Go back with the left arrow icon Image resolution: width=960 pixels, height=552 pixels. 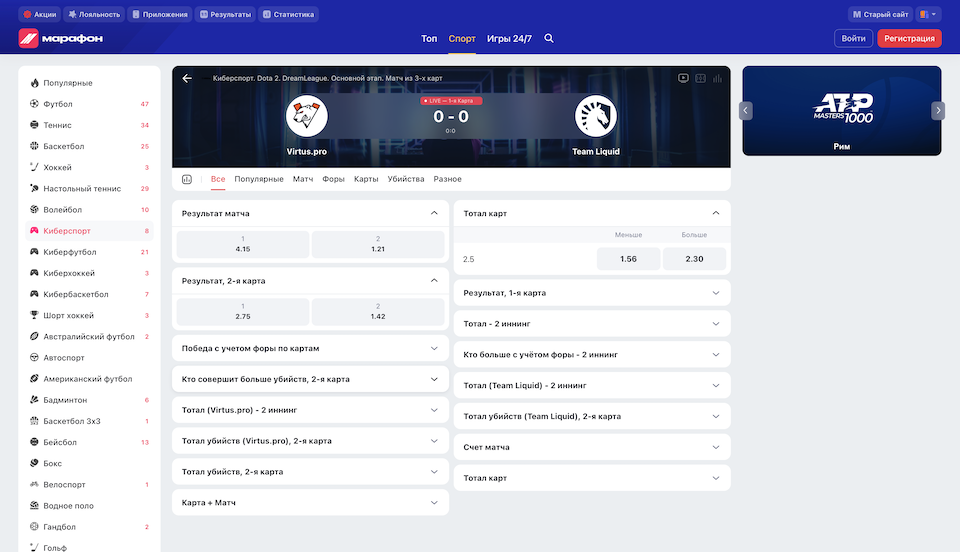click(x=187, y=78)
